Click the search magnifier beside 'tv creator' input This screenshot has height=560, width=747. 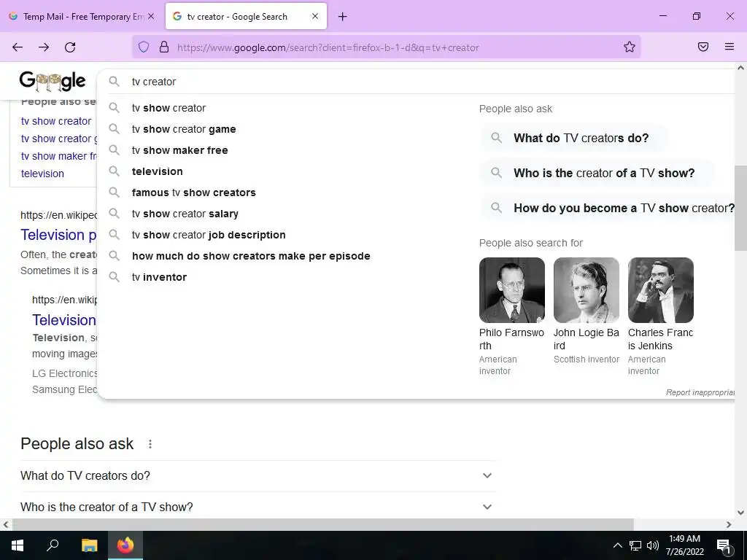114,82
